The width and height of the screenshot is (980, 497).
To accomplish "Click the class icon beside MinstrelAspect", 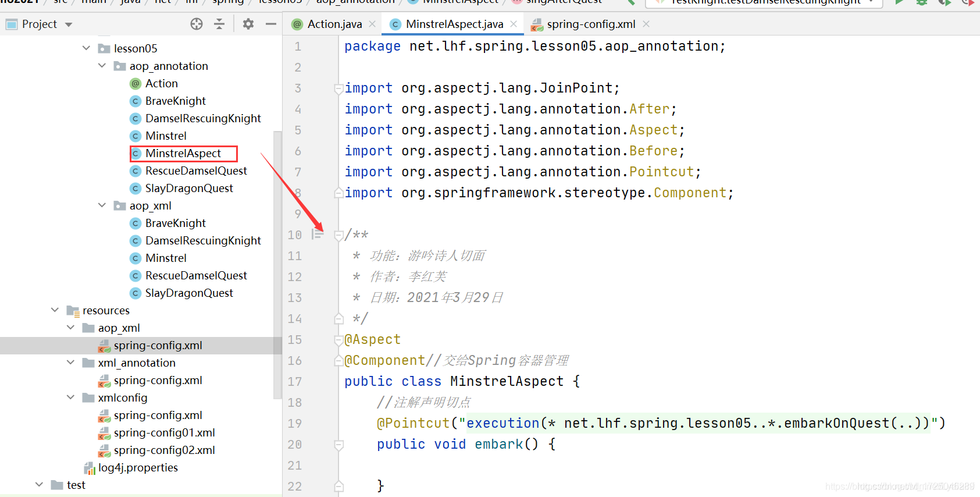I will pos(136,154).
